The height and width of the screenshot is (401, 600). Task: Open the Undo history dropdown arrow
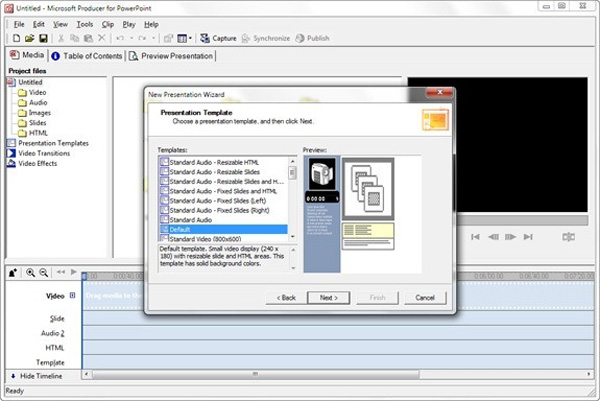131,38
